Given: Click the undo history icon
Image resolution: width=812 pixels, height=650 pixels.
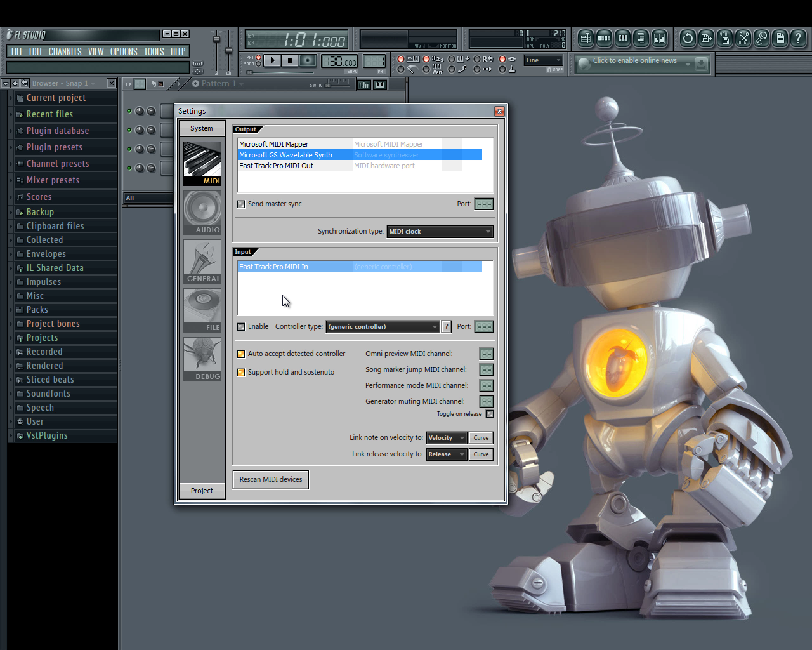Looking at the screenshot, I should pyautogui.click(x=688, y=39).
